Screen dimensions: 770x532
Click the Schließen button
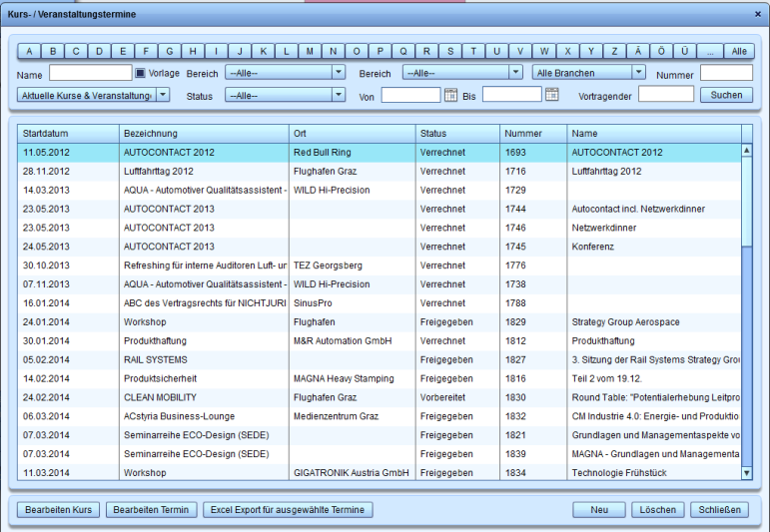[719, 510]
